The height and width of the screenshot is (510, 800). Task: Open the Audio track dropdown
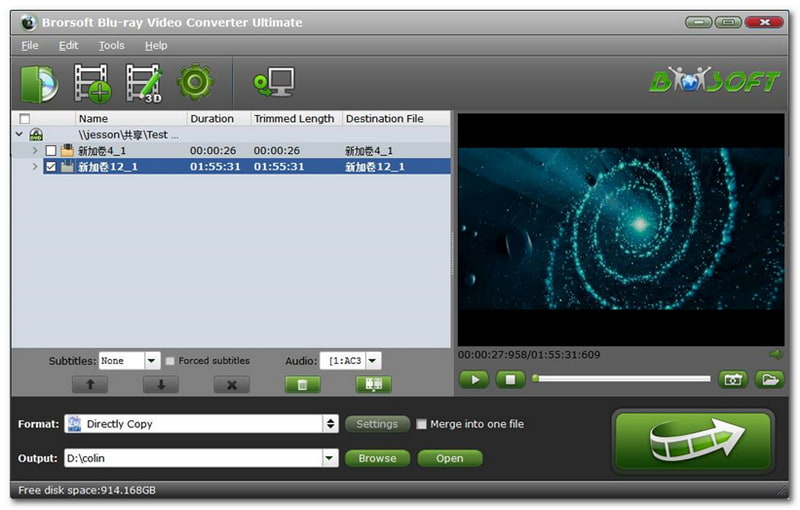click(372, 361)
